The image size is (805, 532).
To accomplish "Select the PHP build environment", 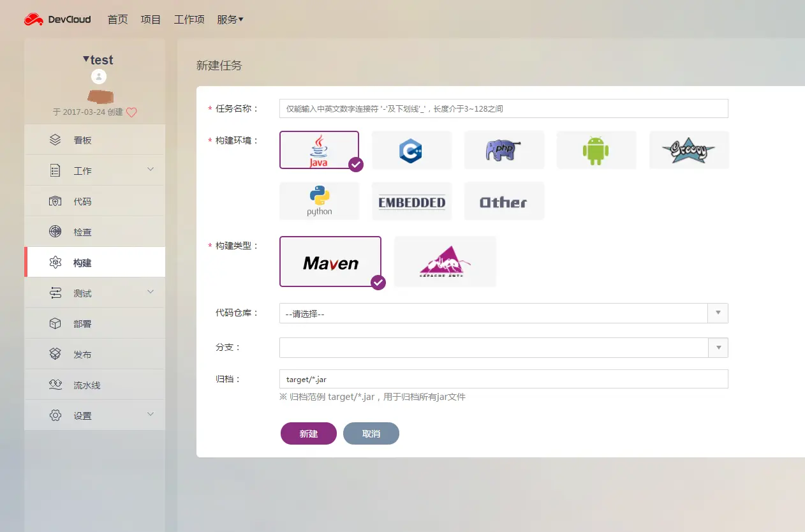I will [x=504, y=150].
